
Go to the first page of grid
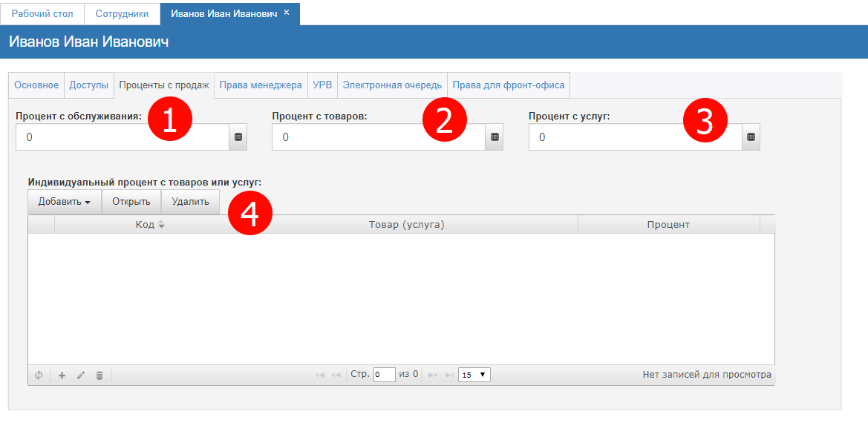320,375
